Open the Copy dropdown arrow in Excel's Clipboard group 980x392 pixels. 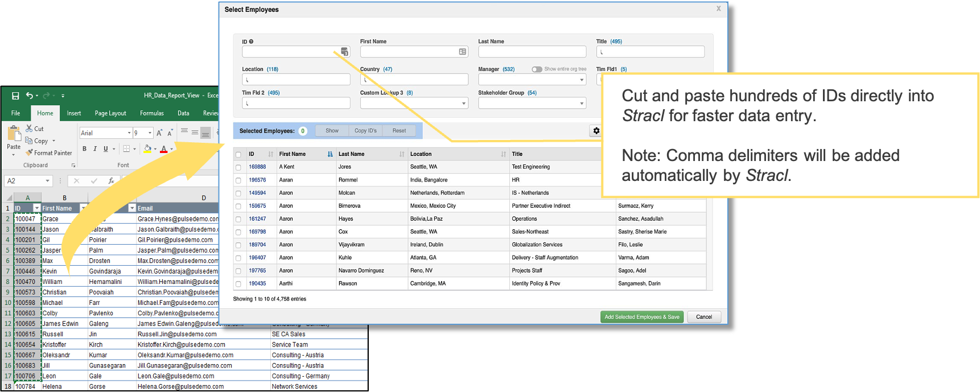click(54, 141)
